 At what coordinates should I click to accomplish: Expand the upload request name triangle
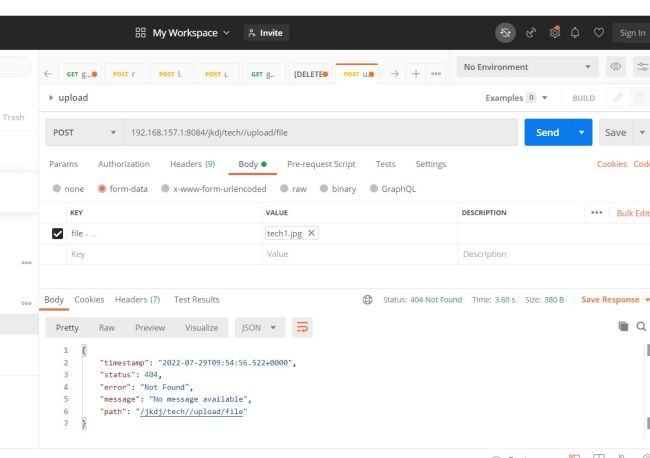(51, 97)
